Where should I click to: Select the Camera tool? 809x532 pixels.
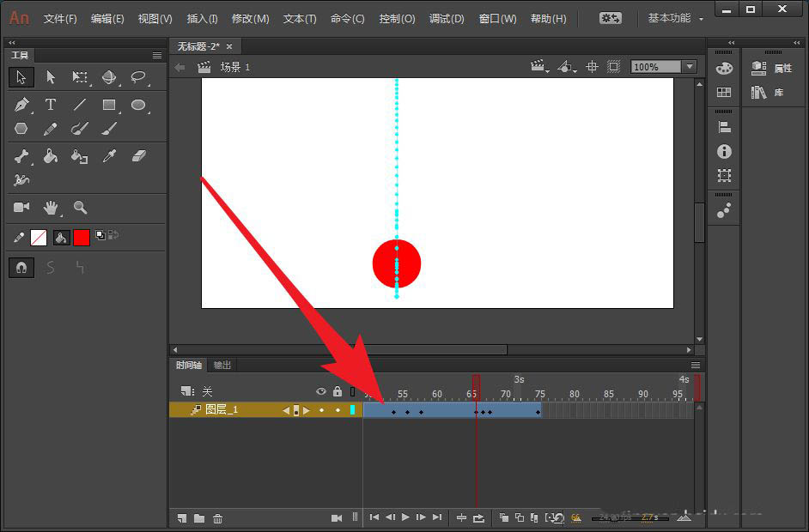21,208
